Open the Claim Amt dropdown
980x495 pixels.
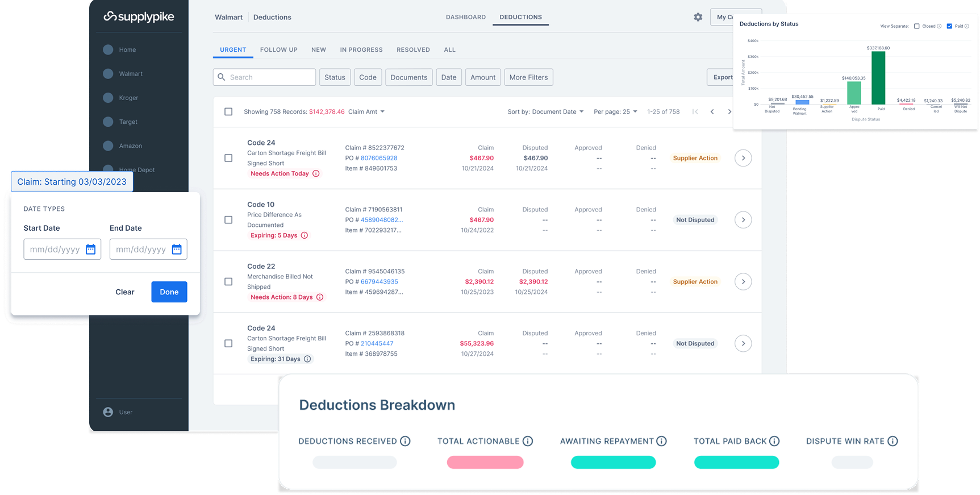(x=366, y=112)
